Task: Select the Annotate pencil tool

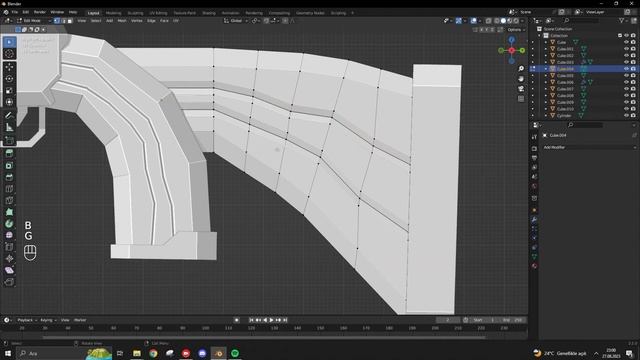Action: pos(9,116)
